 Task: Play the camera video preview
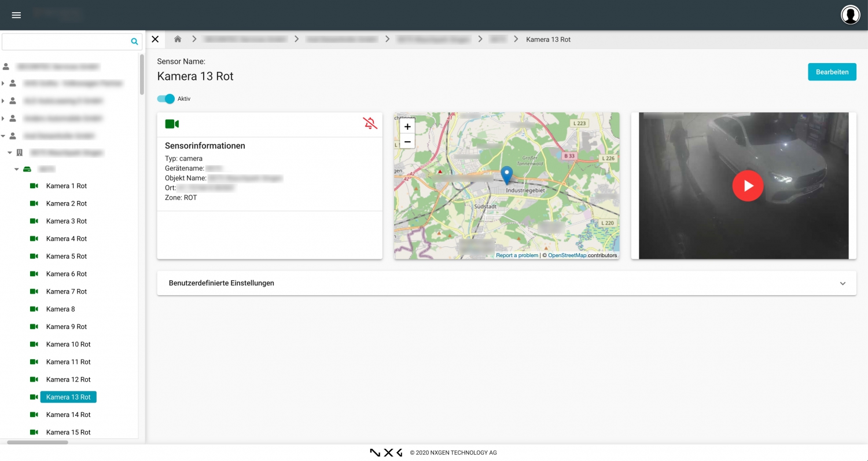click(748, 186)
